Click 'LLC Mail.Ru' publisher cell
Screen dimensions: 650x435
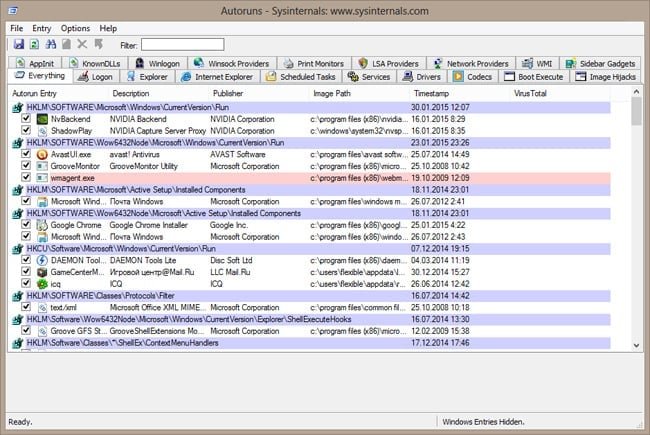230,272
